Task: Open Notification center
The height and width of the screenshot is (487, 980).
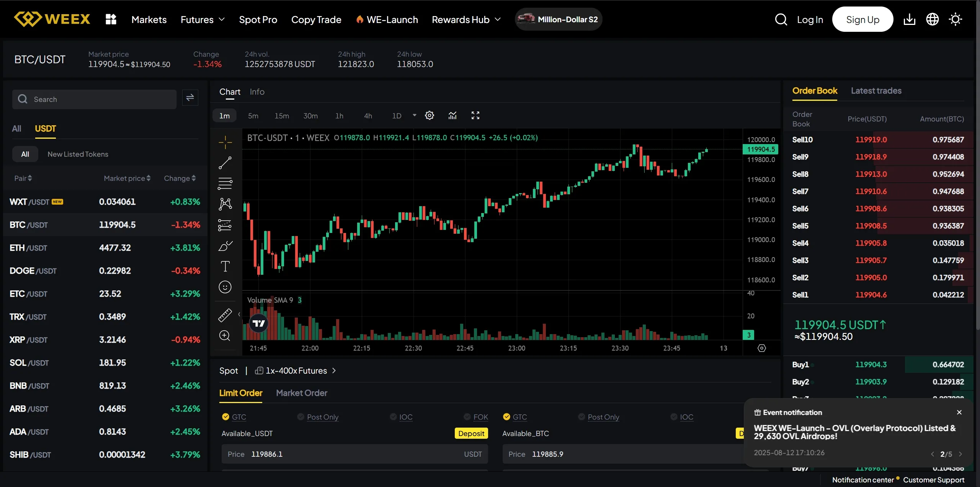Action: (863, 480)
